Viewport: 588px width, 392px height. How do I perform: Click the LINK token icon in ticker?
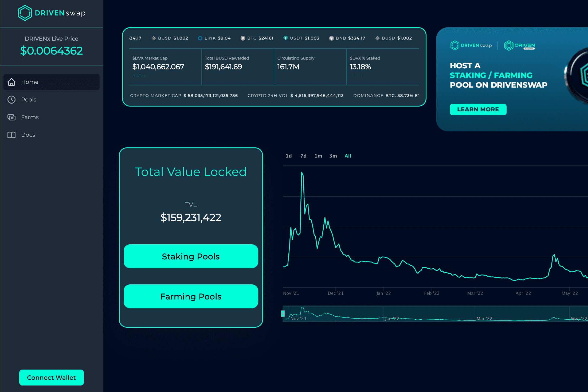coord(200,38)
